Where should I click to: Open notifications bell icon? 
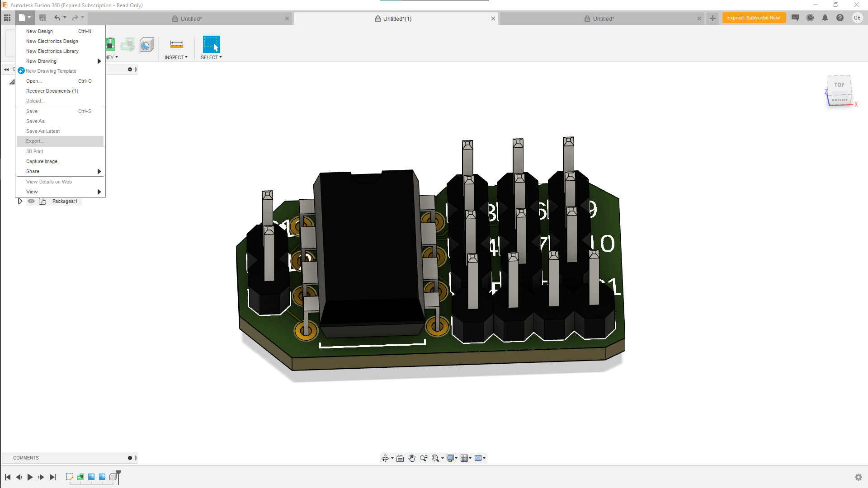click(825, 18)
